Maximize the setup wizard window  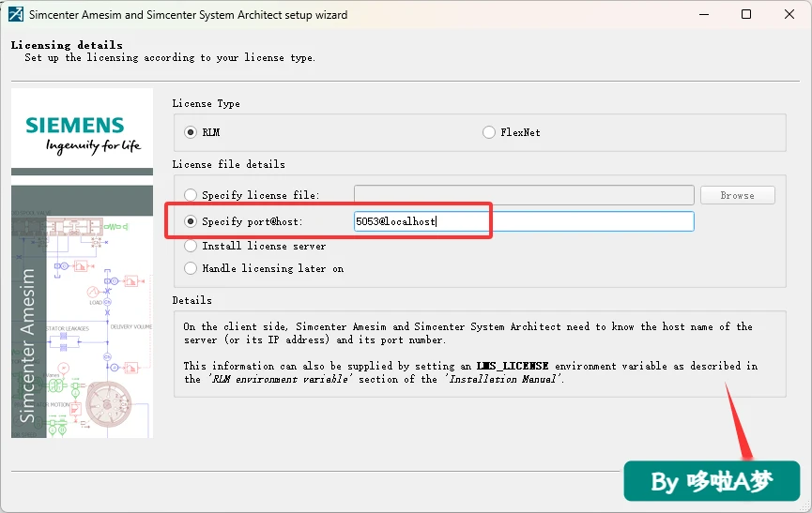(x=746, y=14)
